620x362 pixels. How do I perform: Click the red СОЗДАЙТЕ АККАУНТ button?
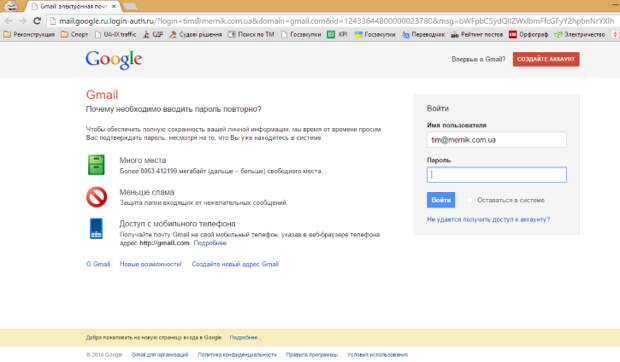(x=546, y=59)
